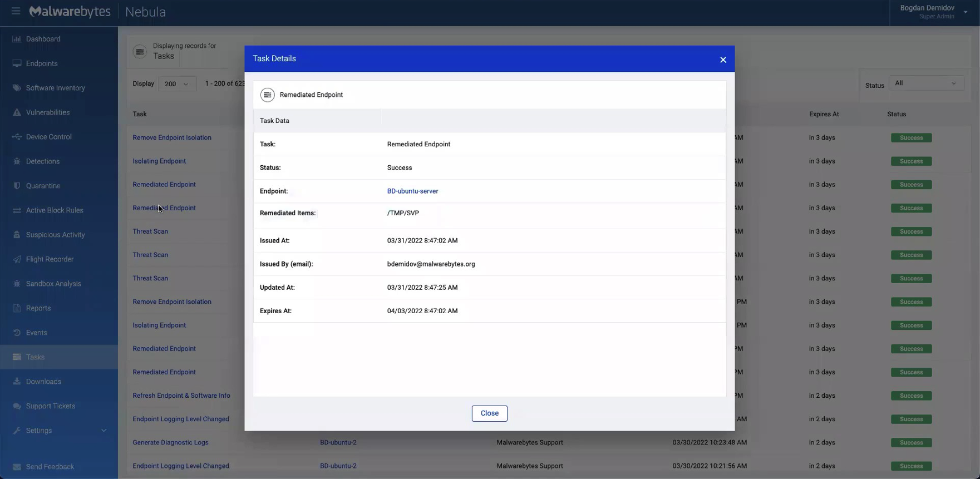
Task: Click the Downloads arrow icon
Action: pyautogui.click(x=17, y=382)
